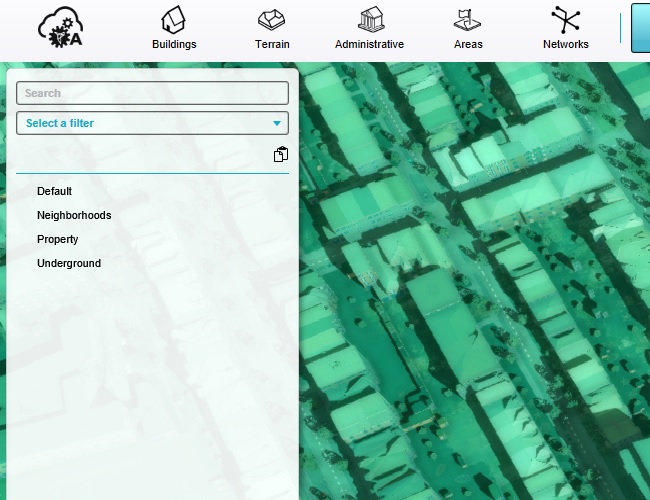Click the cloud gear logo icon
The width and height of the screenshot is (650, 500).
coord(59,27)
